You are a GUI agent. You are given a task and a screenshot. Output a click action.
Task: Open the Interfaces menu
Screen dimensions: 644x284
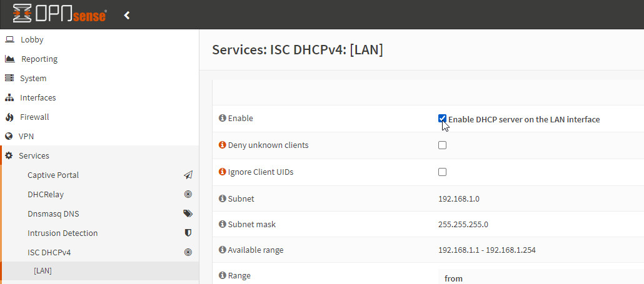(x=38, y=98)
